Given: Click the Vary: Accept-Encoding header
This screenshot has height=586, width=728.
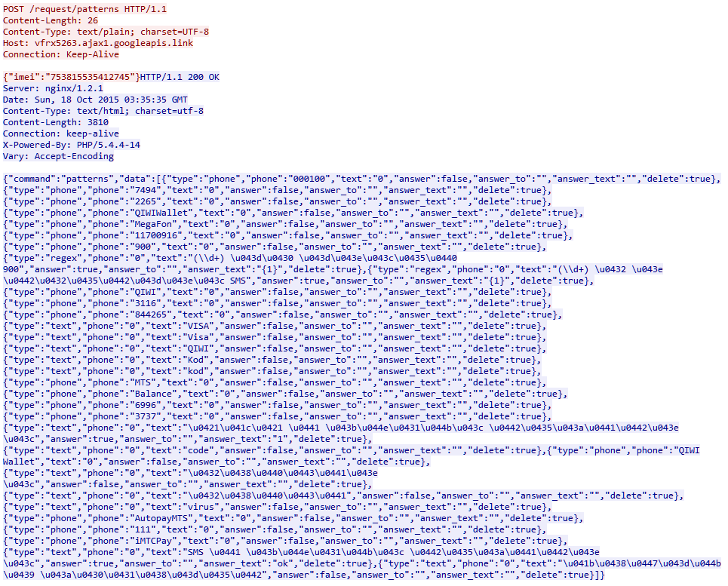Looking at the screenshot, I should click(58, 156).
